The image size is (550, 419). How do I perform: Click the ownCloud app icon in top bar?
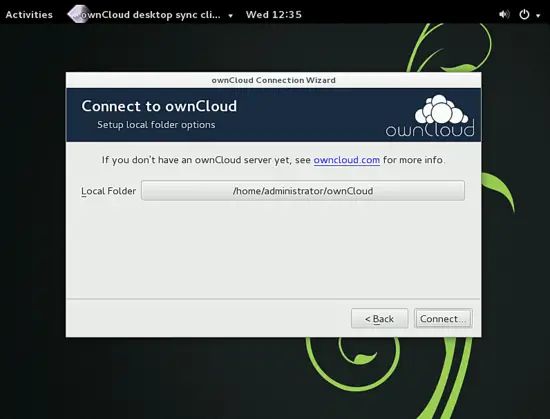(x=78, y=14)
